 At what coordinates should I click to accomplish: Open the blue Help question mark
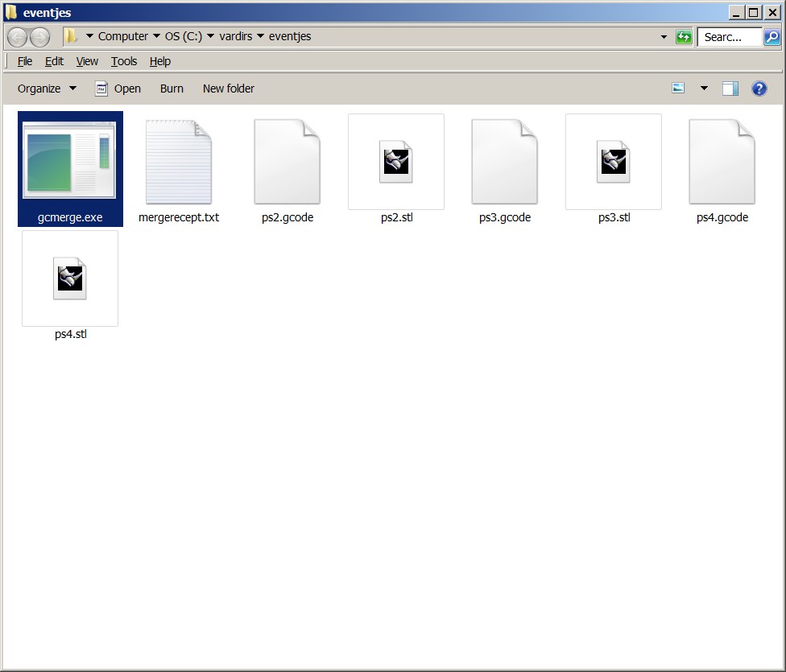(759, 89)
